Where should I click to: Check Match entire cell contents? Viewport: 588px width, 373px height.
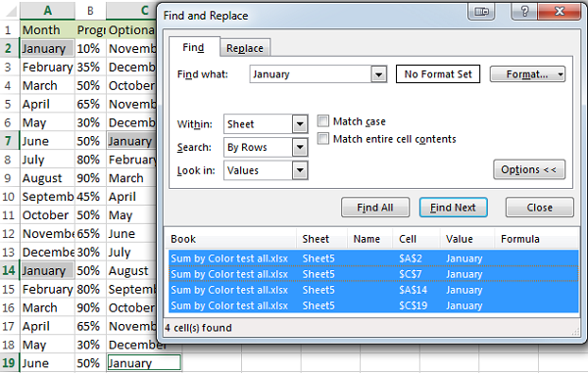pos(322,139)
